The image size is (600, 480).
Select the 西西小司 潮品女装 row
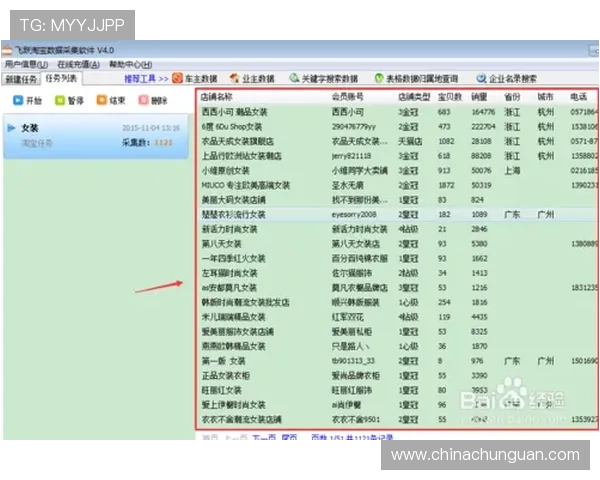[397, 112]
